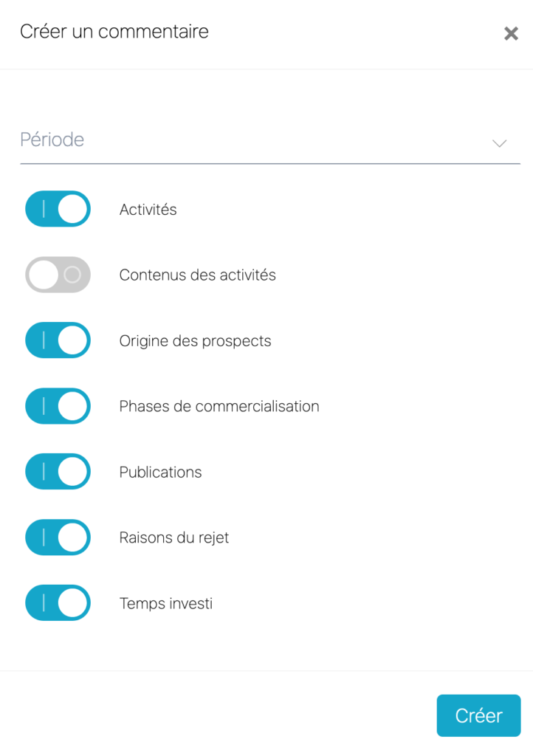Click the Activités label text
The image size is (533, 756).
(148, 210)
